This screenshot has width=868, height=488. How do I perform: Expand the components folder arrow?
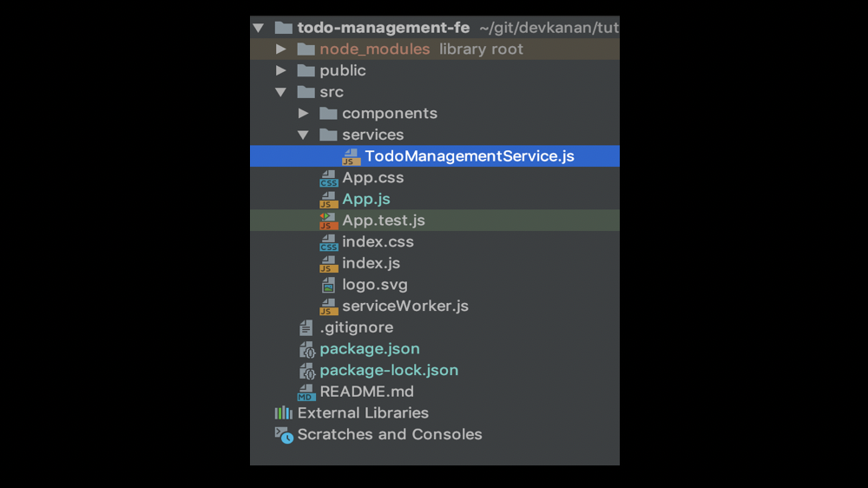[x=303, y=114]
